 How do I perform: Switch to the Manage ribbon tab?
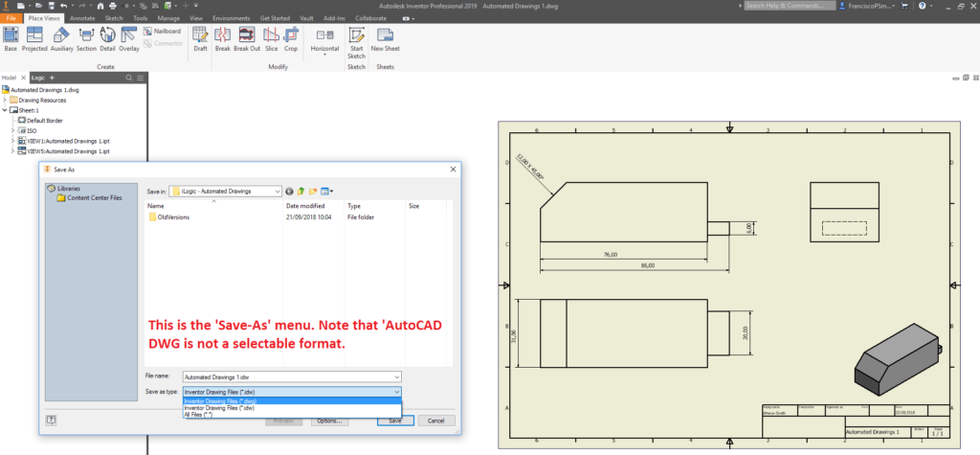[168, 19]
